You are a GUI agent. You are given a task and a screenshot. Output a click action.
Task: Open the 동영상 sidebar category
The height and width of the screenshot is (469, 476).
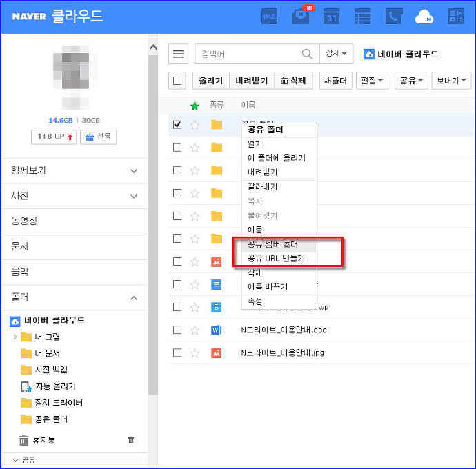pos(24,221)
